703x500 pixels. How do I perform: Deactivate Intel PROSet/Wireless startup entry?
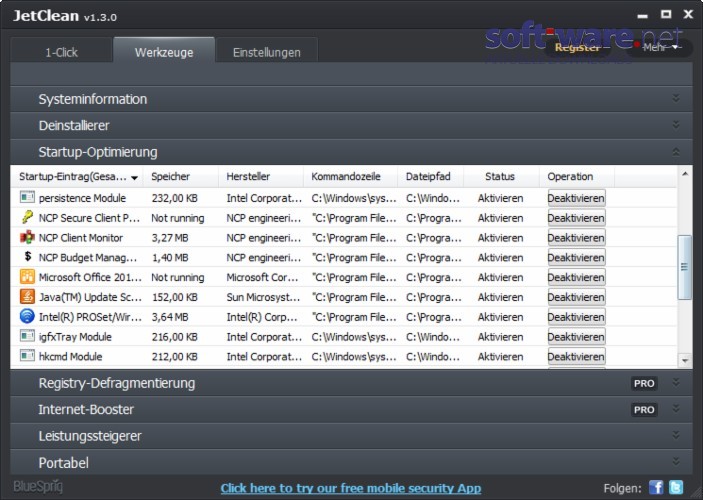(x=577, y=317)
